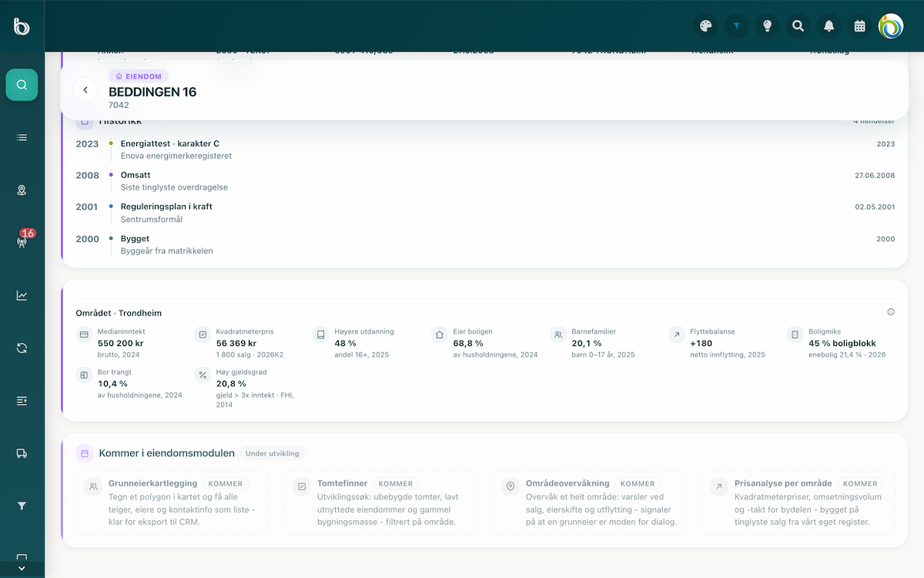Viewport: 924px width, 578px height.
Task: Click the EIENDOM tag badge
Action: pyautogui.click(x=139, y=76)
